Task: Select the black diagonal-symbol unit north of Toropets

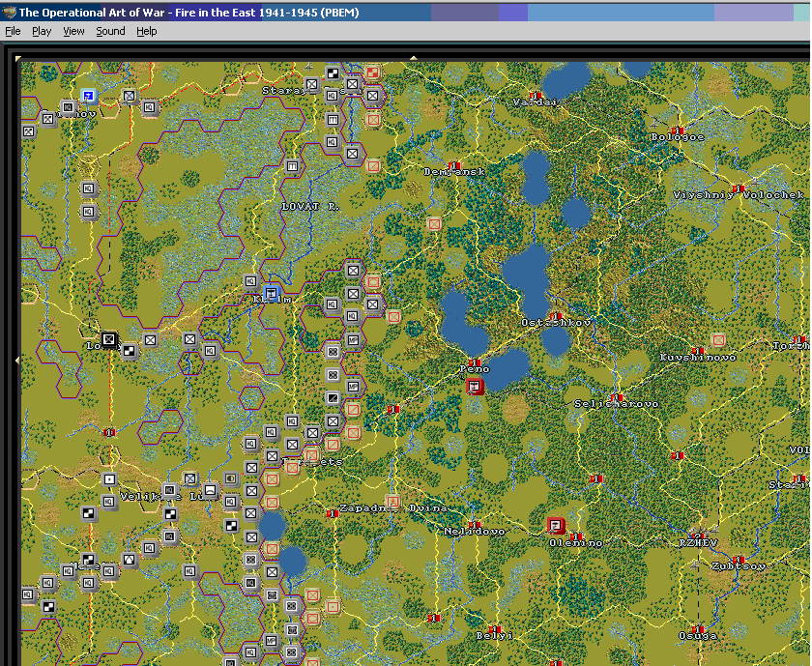Action: coord(333,397)
